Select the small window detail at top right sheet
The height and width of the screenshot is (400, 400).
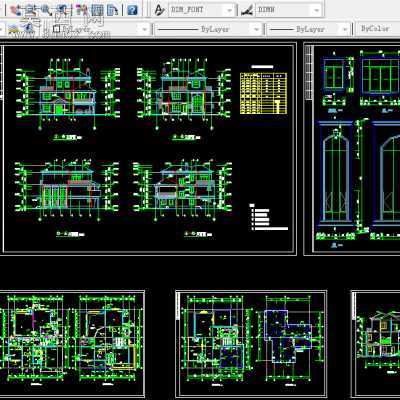[x=334, y=75]
